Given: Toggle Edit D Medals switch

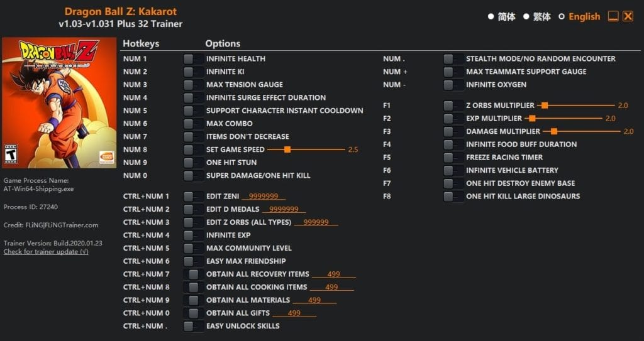Looking at the screenshot, I should (x=193, y=209).
